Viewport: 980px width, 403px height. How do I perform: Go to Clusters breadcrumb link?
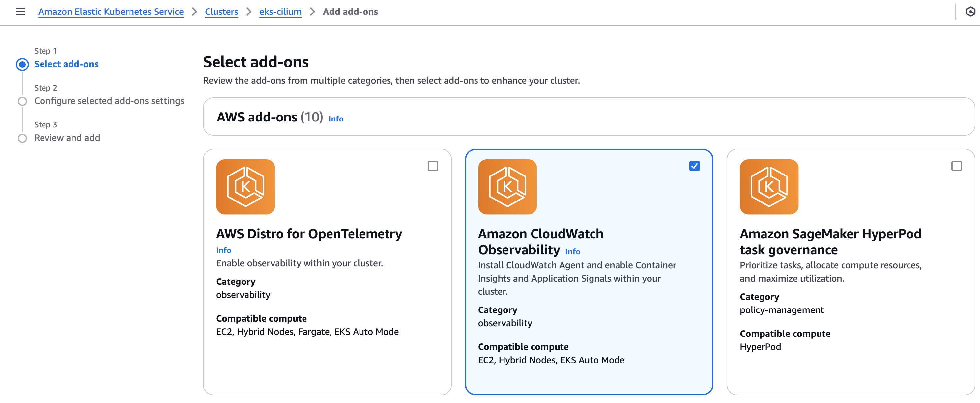pyautogui.click(x=221, y=12)
